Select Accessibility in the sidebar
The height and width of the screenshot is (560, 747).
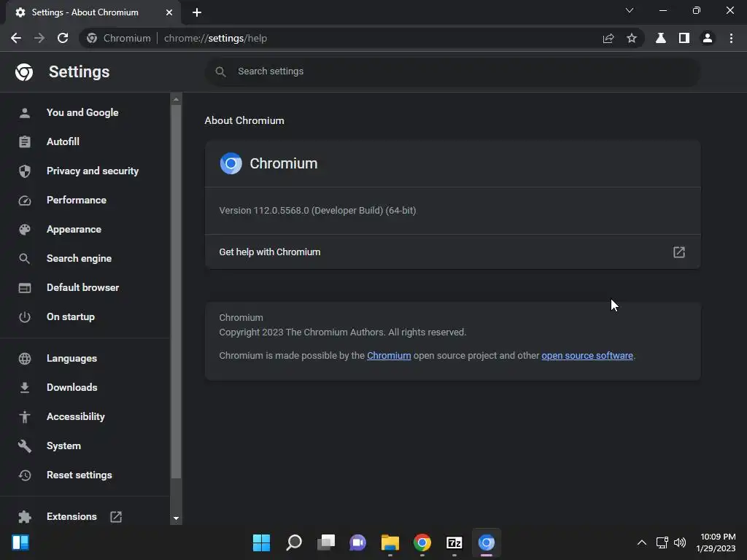(85, 416)
